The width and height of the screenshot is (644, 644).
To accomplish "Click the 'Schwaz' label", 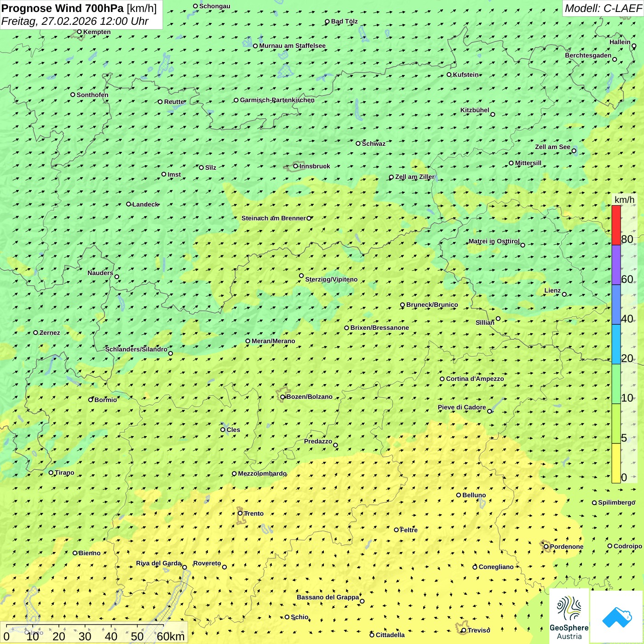I will pyautogui.click(x=374, y=144).
